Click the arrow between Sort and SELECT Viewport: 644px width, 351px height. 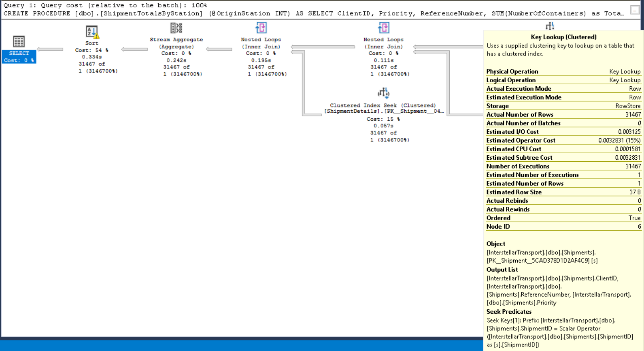point(50,49)
